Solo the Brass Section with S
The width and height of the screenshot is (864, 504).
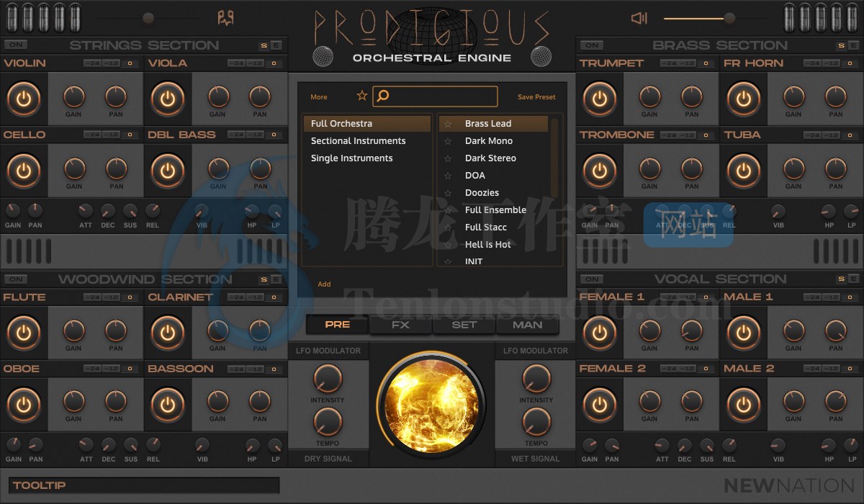[840, 45]
